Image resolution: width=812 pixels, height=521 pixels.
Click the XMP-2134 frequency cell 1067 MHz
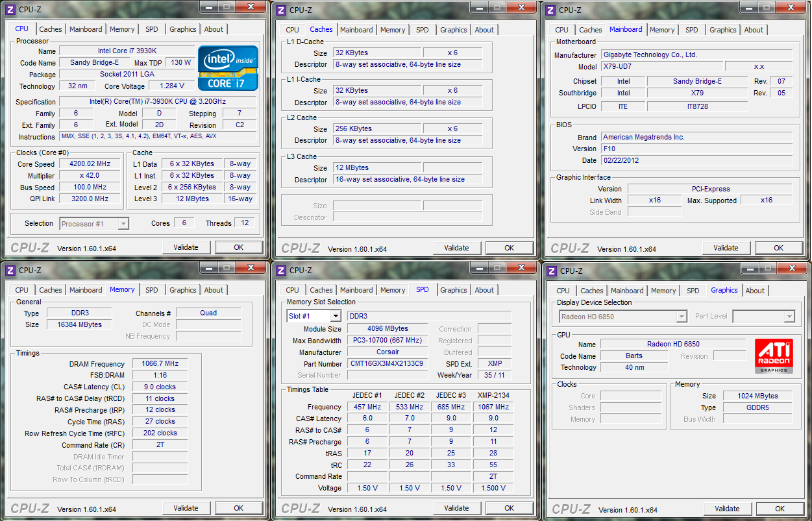click(x=493, y=407)
